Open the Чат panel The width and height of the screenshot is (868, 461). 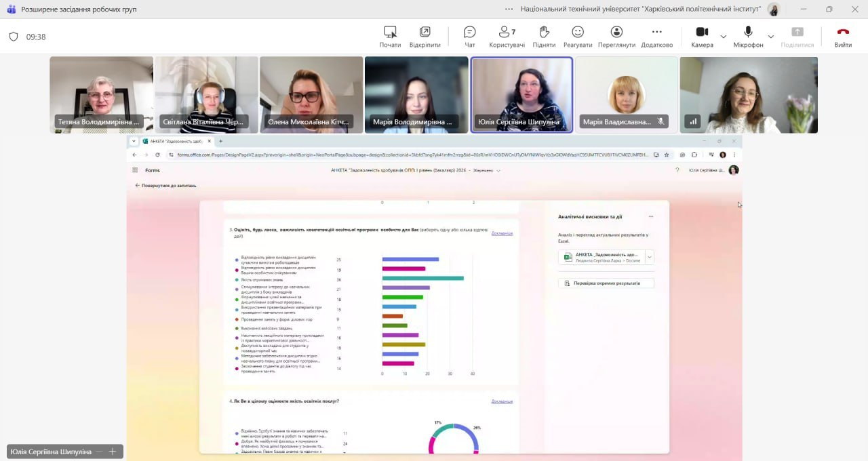[470, 37]
